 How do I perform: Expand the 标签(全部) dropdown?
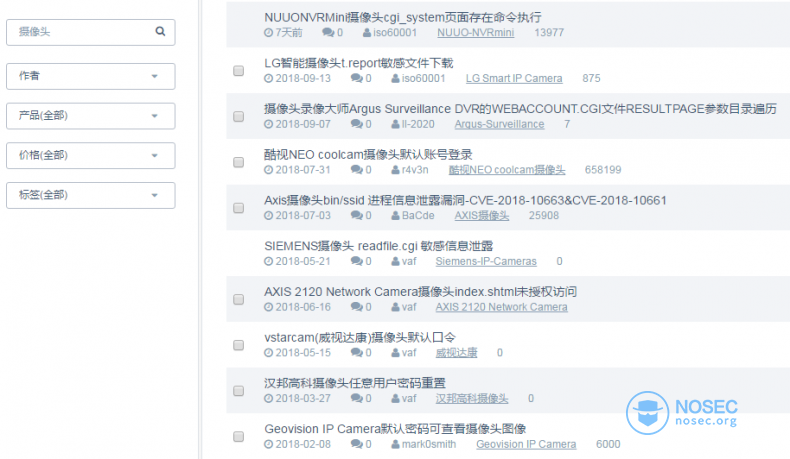(91, 195)
